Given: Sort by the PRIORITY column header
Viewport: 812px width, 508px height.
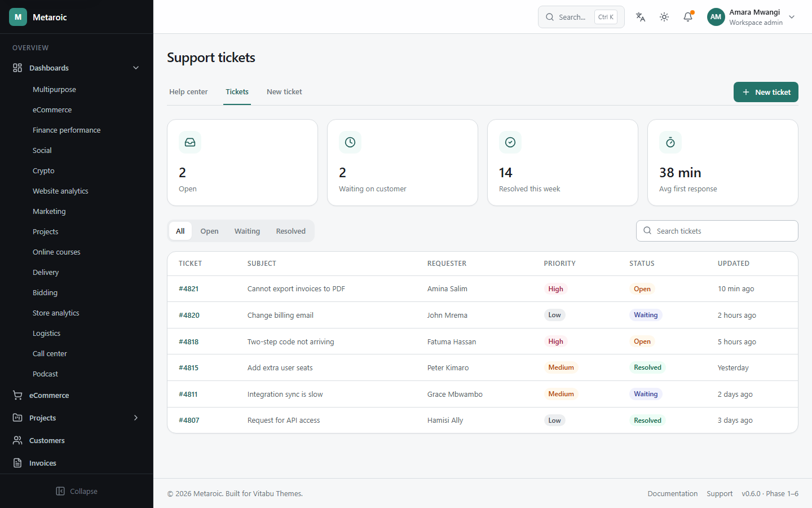Looking at the screenshot, I should pos(559,264).
